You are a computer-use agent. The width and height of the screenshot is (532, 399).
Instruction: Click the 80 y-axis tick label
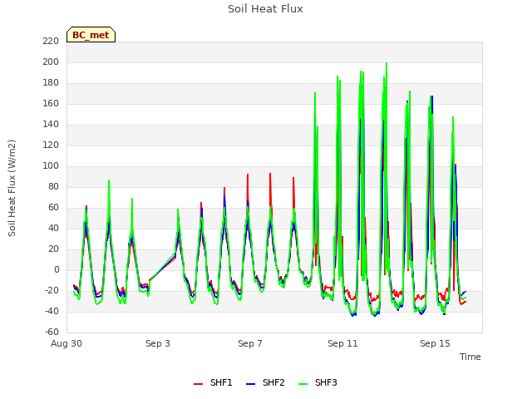click(53, 186)
